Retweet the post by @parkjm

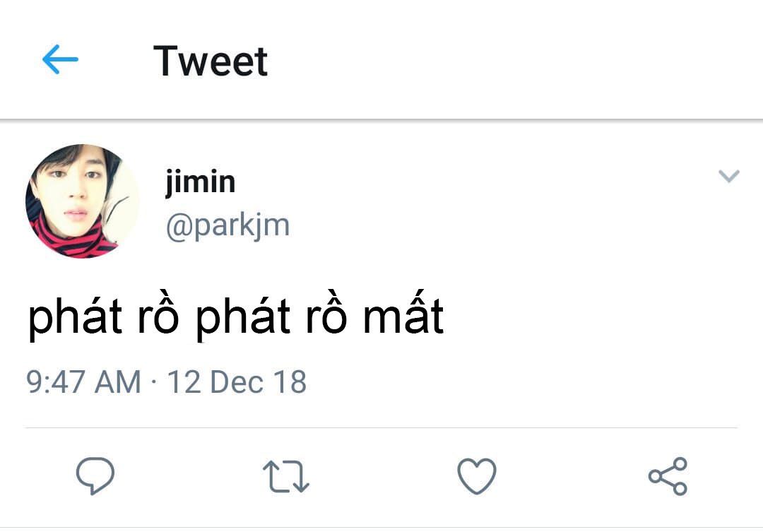coord(285,476)
